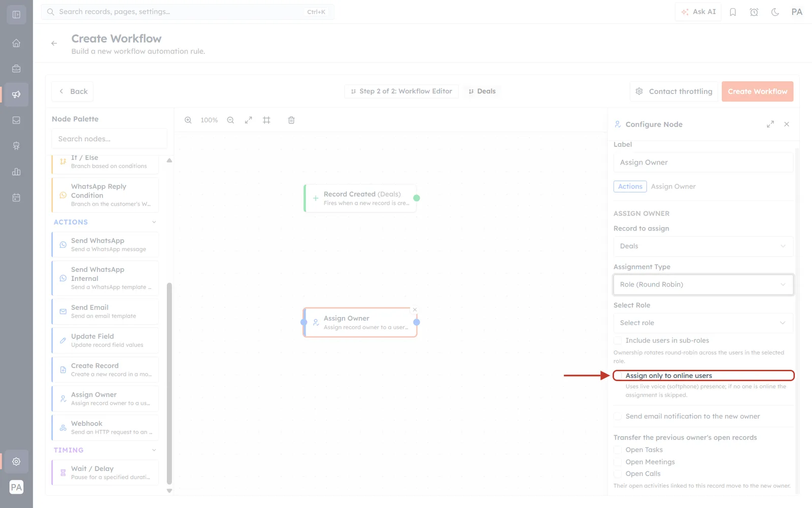
Task: Open the settings gear in the sidebar
Action: (16, 462)
